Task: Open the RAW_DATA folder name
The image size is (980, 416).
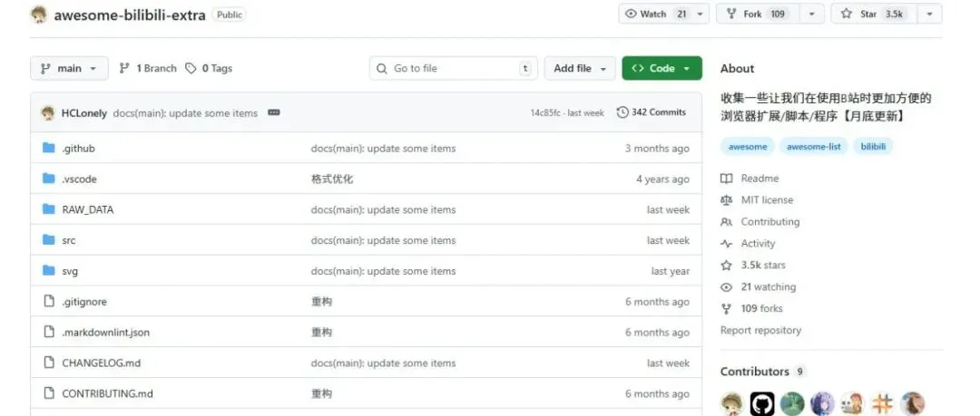Action: (87, 210)
